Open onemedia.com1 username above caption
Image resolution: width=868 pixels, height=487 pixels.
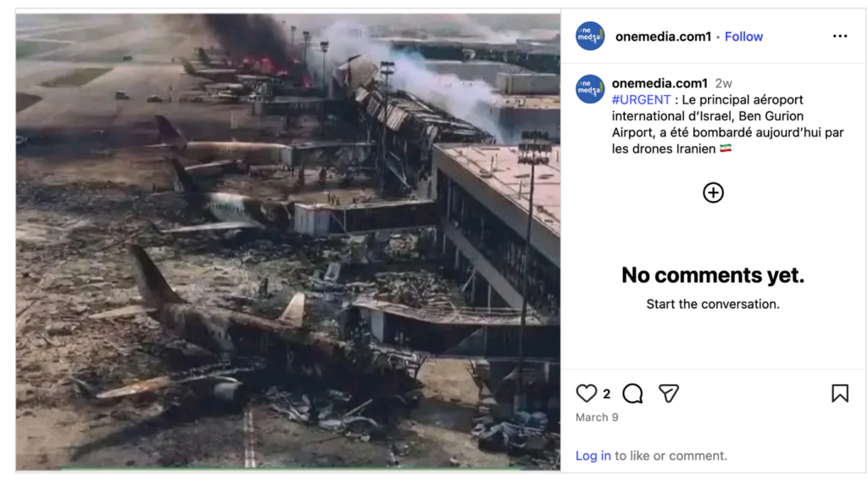click(659, 83)
